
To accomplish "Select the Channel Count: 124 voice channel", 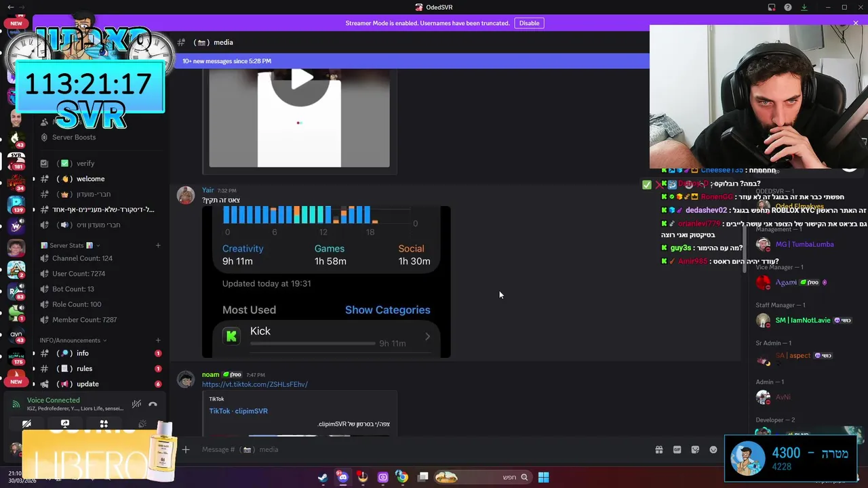I will click(82, 258).
